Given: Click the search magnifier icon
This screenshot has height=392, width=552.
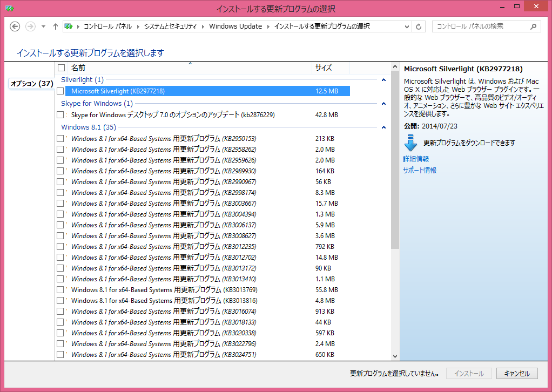Looking at the screenshot, I should click(533, 26).
